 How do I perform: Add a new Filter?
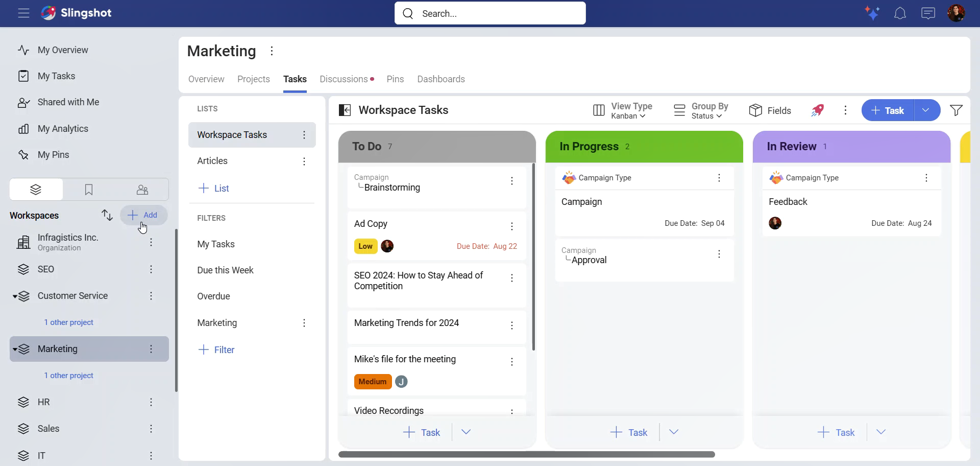tap(216, 350)
